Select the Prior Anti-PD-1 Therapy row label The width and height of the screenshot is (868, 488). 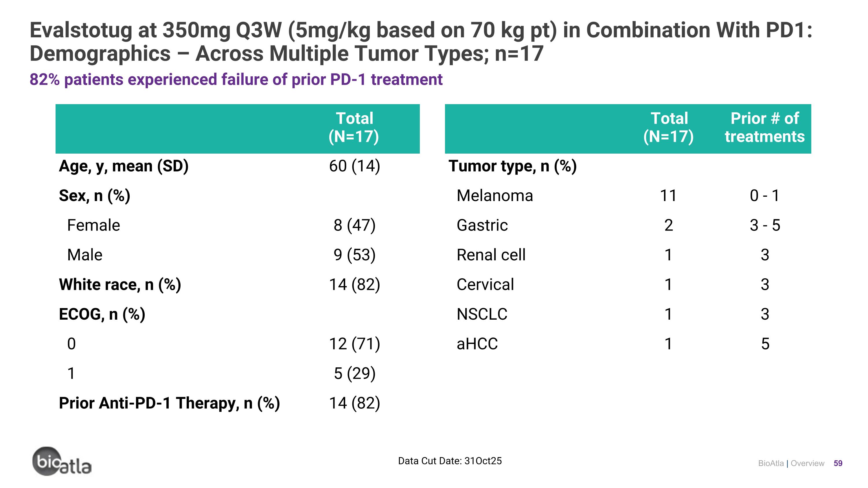[169, 403]
